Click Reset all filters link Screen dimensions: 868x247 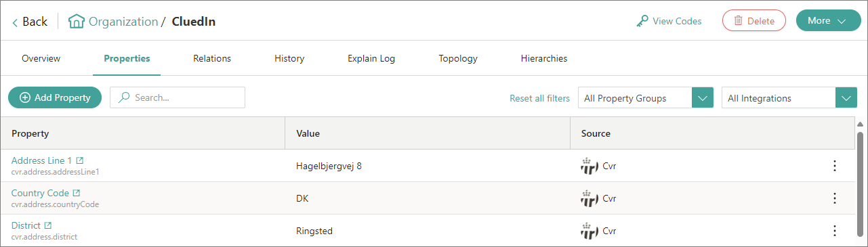[x=540, y=98]
